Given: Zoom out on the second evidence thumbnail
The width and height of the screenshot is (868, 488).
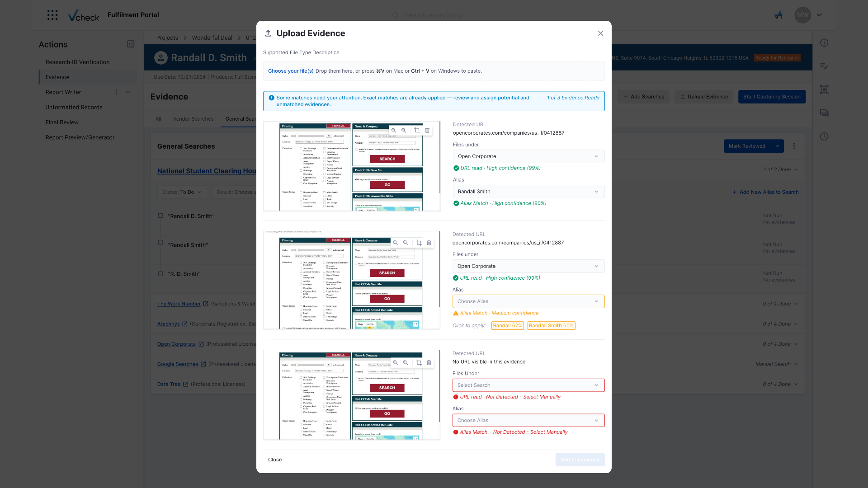Looking at the screenshot, I should coord(396,243).
